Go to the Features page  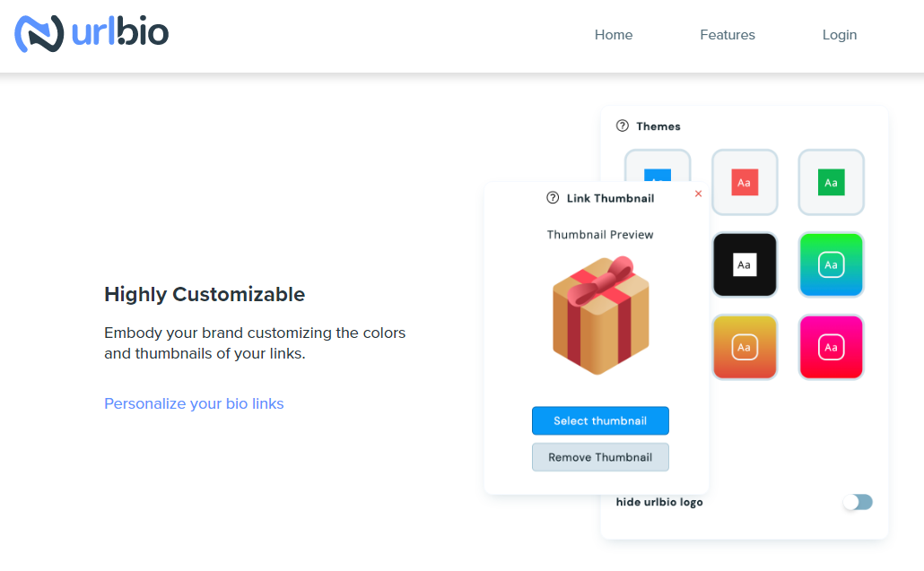click(728, 35)
